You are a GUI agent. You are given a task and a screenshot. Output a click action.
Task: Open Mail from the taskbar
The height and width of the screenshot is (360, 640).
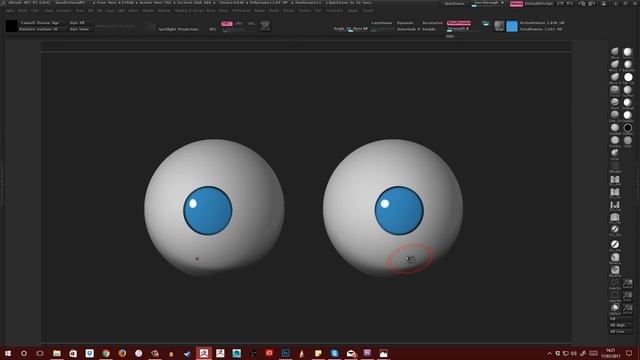point(351,353)
